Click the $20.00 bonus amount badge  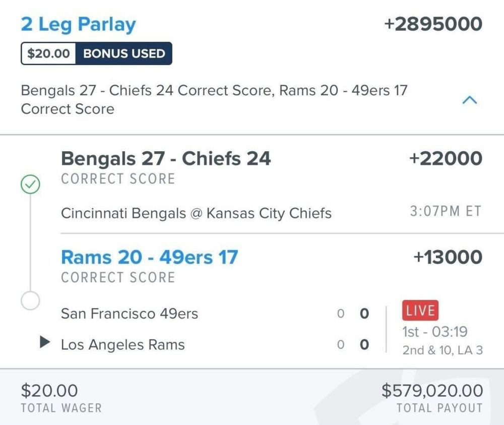coord(48,54)
